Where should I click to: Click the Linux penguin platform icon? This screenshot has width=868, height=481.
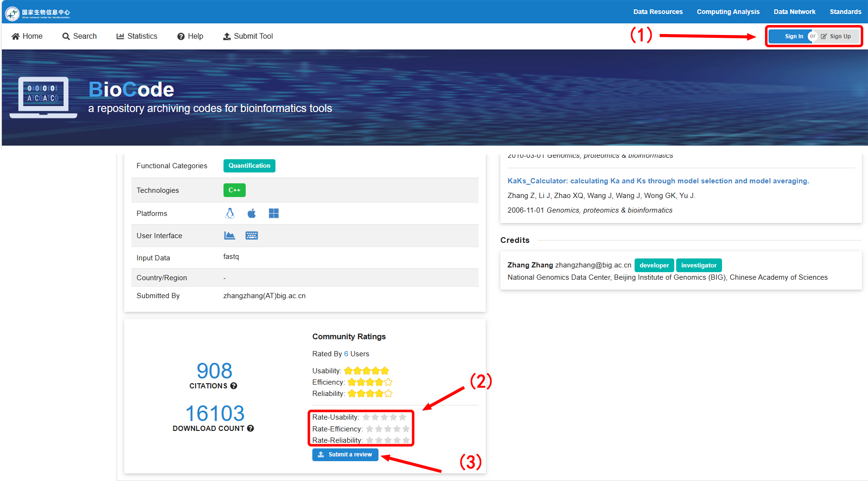(x=230, y=214)
